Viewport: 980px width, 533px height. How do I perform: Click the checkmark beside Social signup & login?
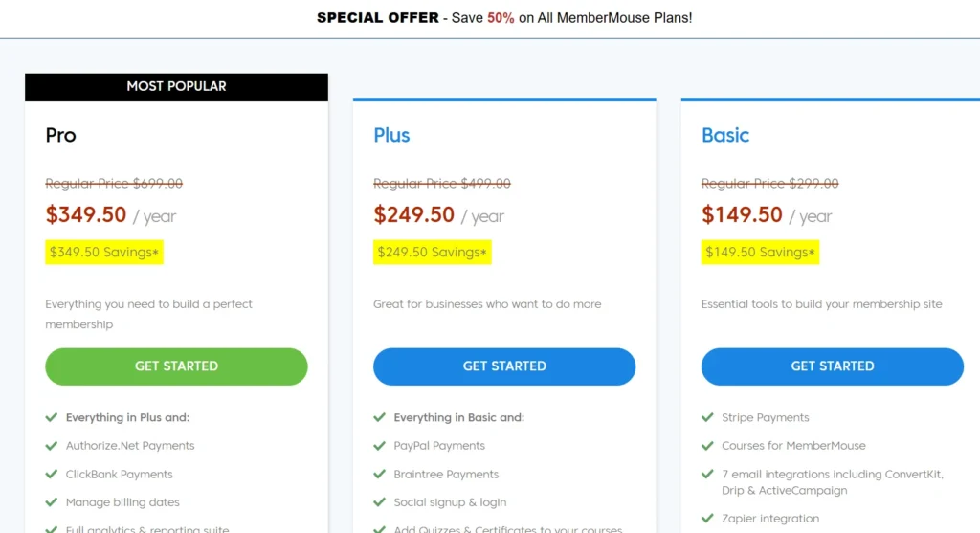click(x=379, y=502)
